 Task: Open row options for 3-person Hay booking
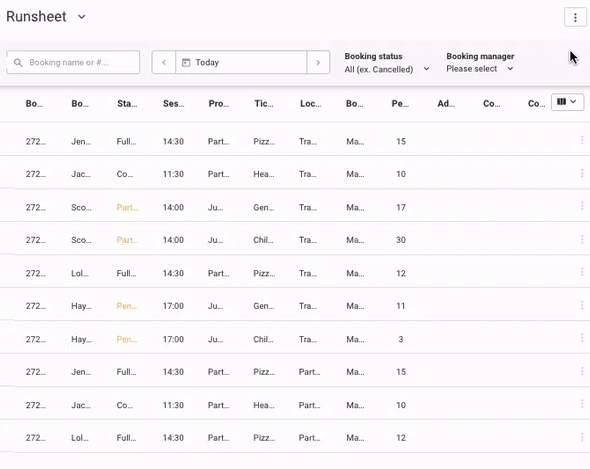[x=582, y=338]
